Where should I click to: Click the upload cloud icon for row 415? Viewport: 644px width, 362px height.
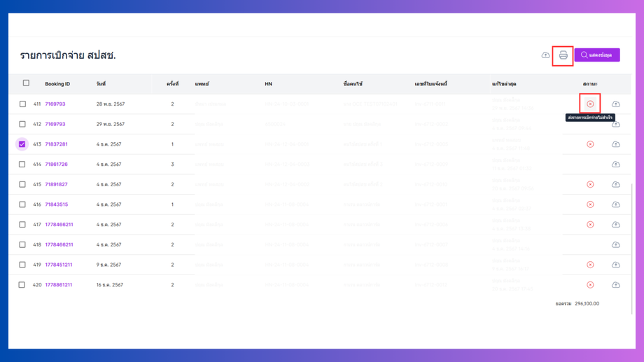click(x=616, y=185)
